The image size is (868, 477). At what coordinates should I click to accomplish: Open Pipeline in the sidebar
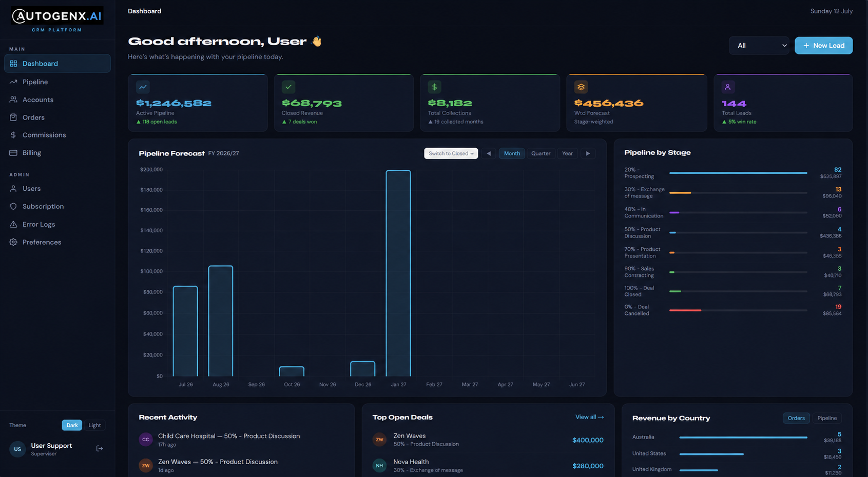click(57, 82)
